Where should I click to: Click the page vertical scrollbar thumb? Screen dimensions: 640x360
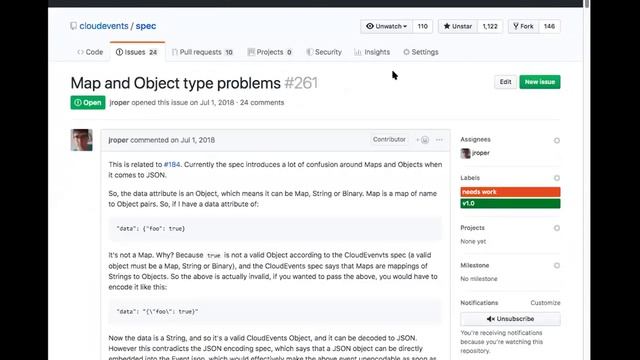tap(587, 4)
